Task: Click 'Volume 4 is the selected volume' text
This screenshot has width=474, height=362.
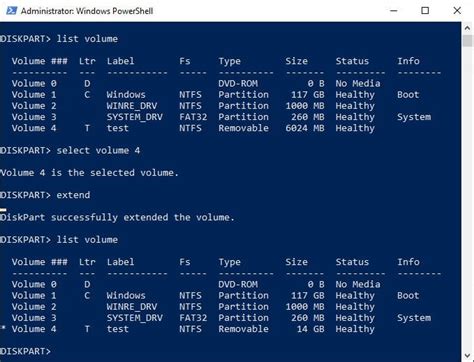Action: (x=89, y=173)
